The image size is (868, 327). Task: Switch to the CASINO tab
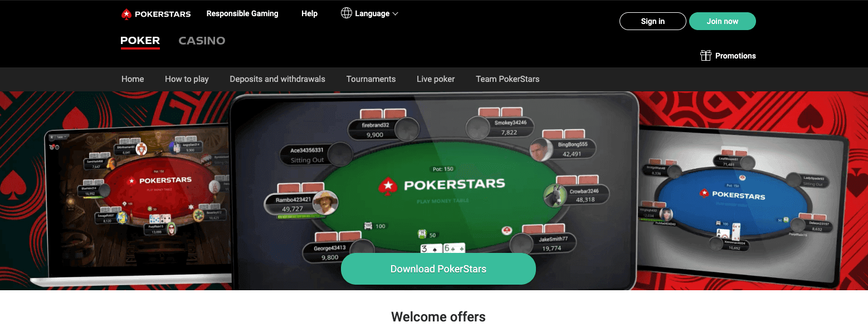click(202, 41)
